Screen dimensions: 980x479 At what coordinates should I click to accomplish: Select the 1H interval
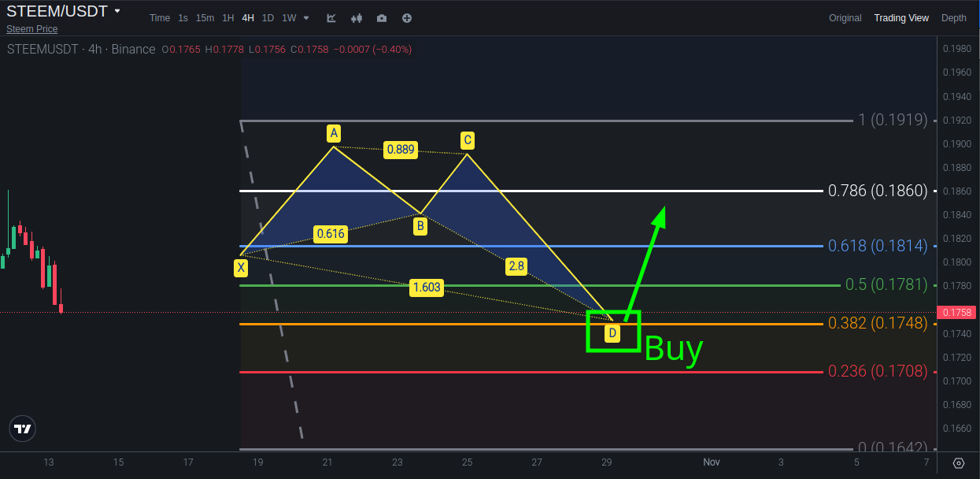click(228, 18)
